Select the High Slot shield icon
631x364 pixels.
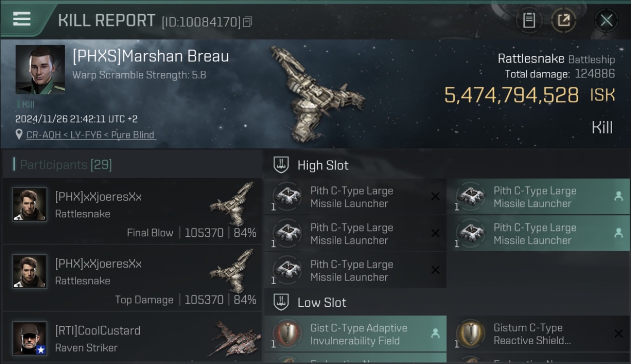(x=281, y=165)
